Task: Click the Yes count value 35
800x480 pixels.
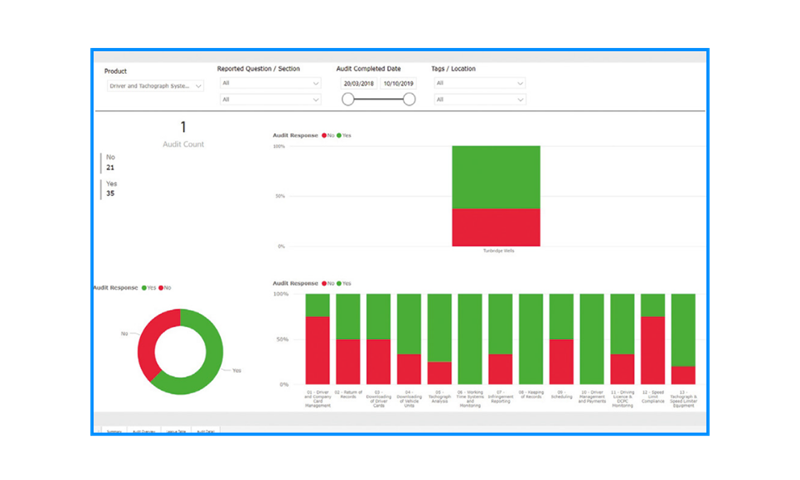Action: click(x=110, y=194)
